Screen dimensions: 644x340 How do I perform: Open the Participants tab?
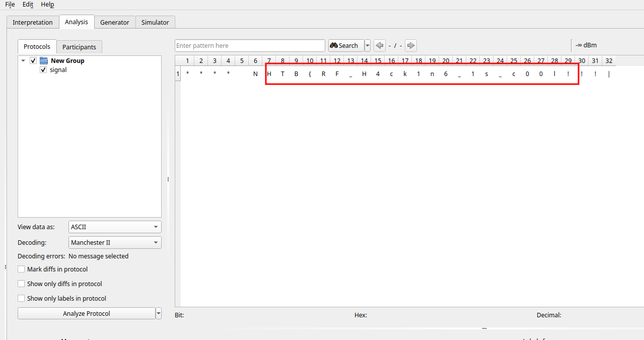pyautogui.click(x=79, y=47)
